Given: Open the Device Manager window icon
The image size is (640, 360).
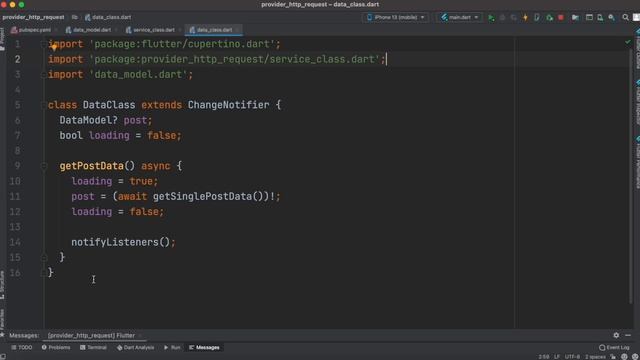Looking at the screenshot, I should click(589, 18).
